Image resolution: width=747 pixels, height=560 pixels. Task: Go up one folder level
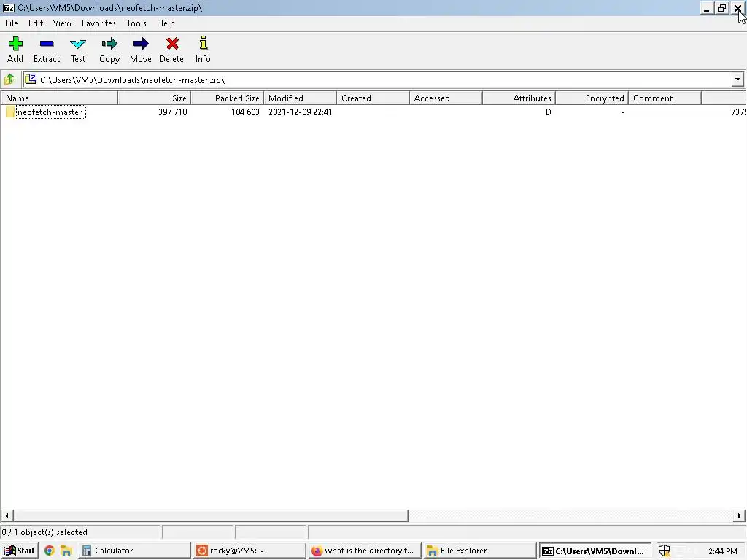[x=9, y=79]
